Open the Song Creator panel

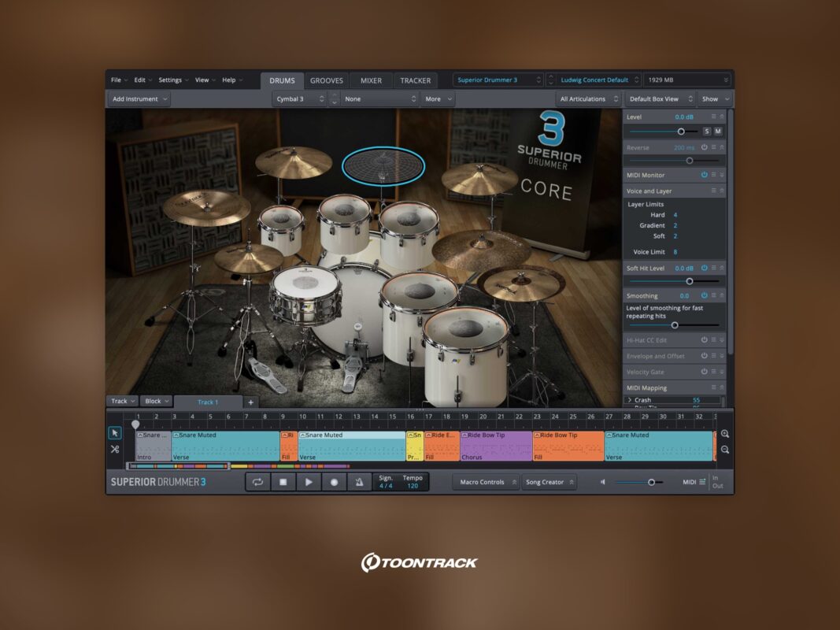point(549,482)
